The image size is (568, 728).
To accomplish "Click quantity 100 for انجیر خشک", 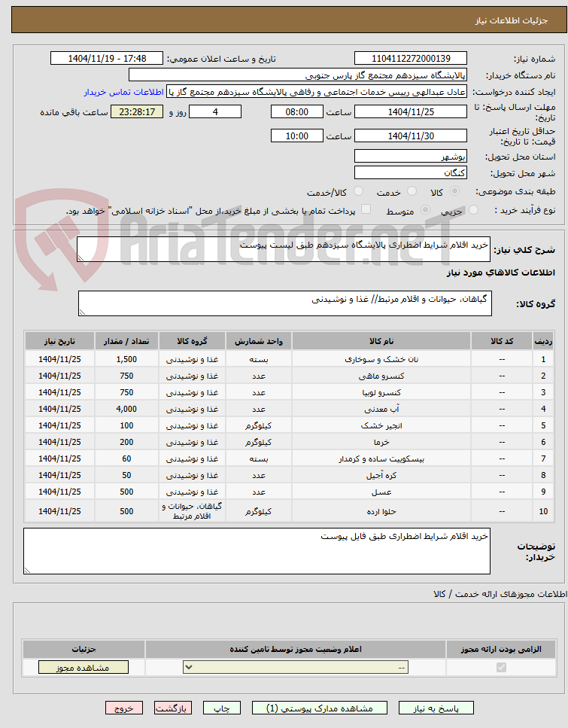I will (x=126, y=426).
